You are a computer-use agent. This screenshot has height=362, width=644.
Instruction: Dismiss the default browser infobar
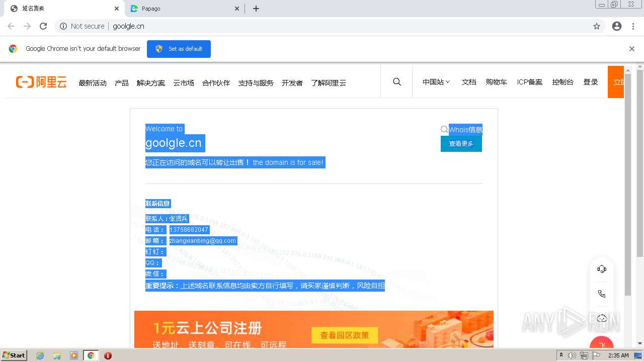point(632,49)
